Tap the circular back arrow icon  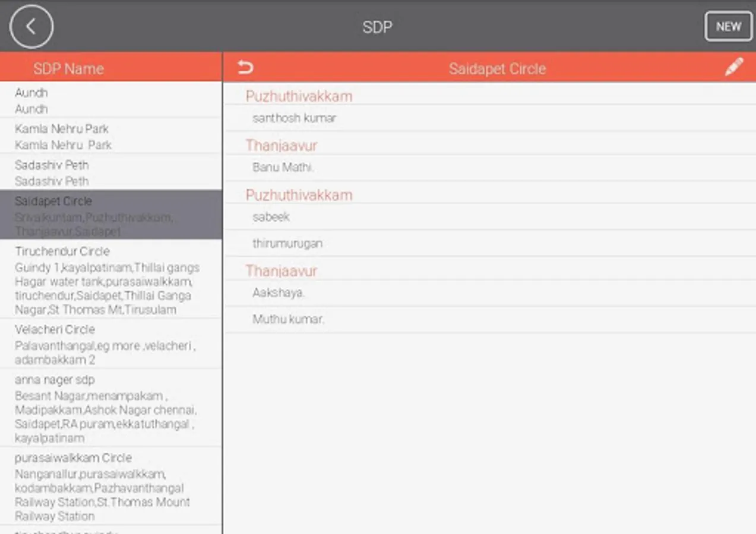click(31, 26)
